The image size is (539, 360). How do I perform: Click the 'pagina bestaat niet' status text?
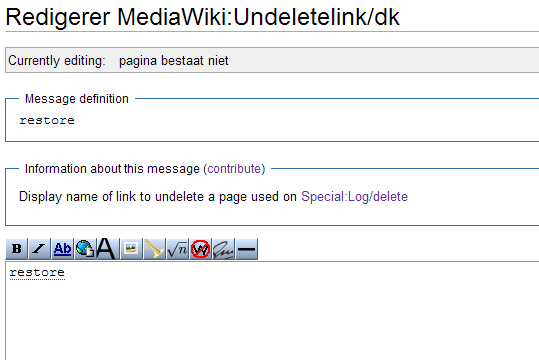tap(174, 61)
